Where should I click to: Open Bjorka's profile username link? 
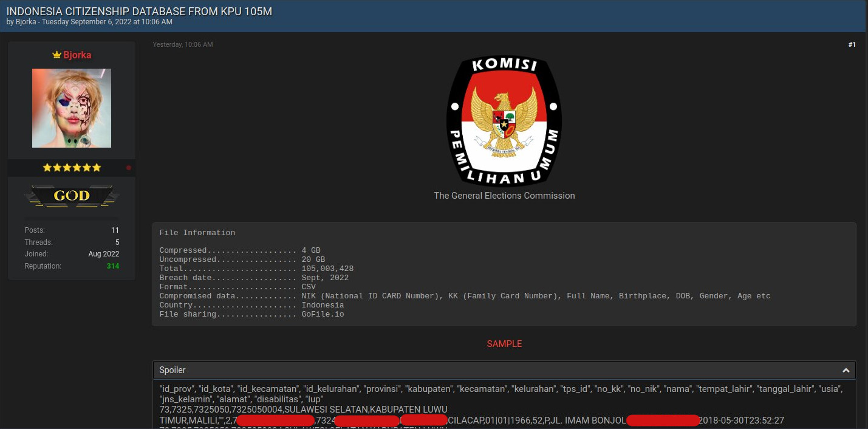tap(77, 55)
